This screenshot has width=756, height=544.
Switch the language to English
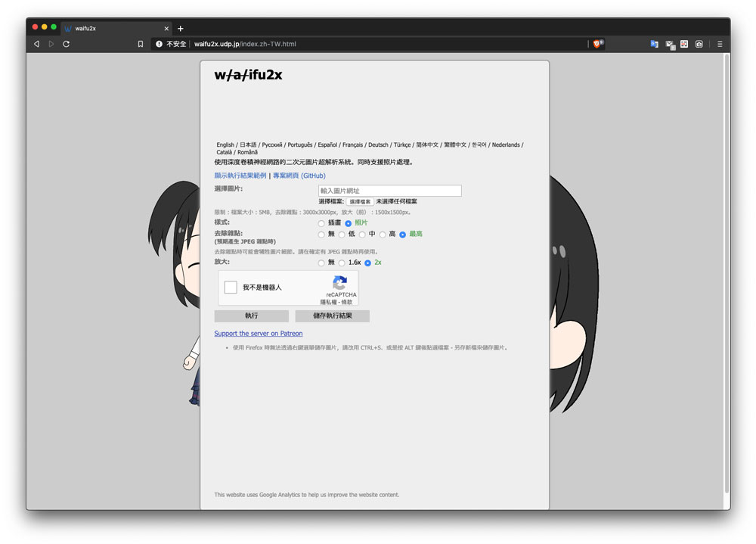click(225, 145)
